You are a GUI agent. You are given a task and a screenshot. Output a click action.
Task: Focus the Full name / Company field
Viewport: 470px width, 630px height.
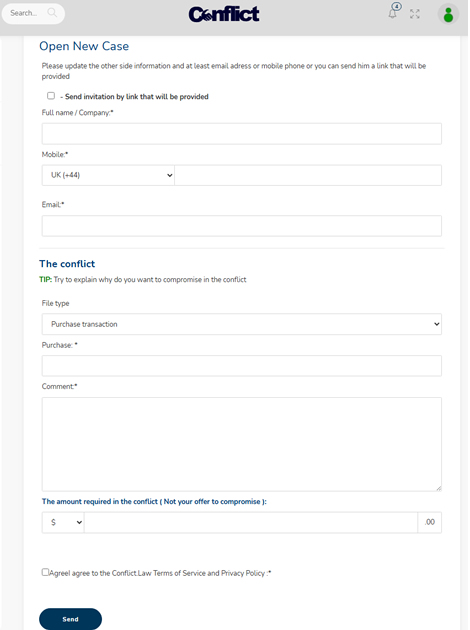click(241, 134)
